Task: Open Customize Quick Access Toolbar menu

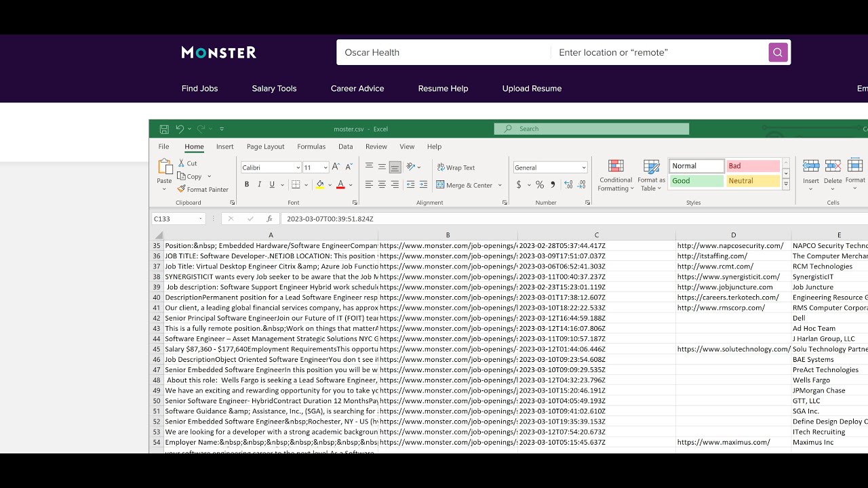Action: (x=222, y=129)
